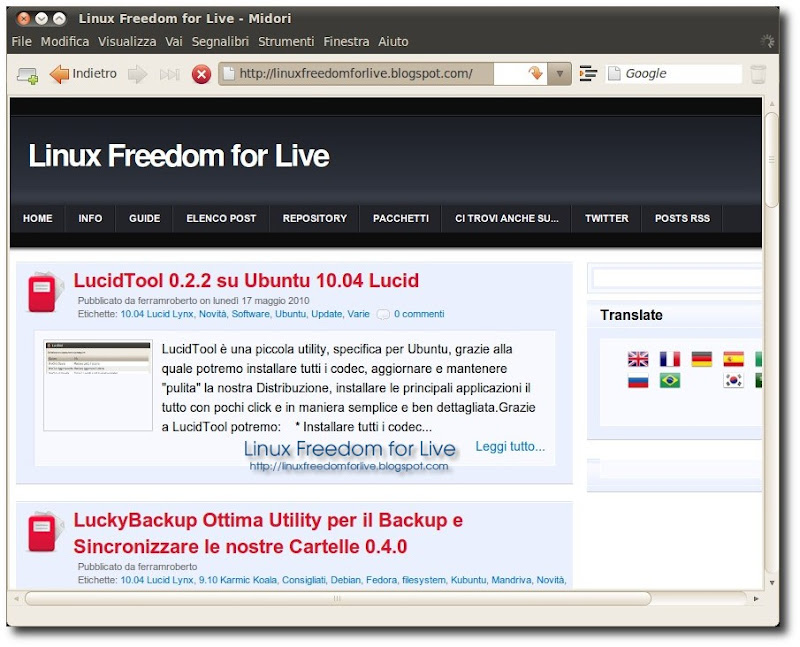The height and width of the screenshot is (647, 800).
Task: Open the address bar history dropdown arrow
Action: 559,73
